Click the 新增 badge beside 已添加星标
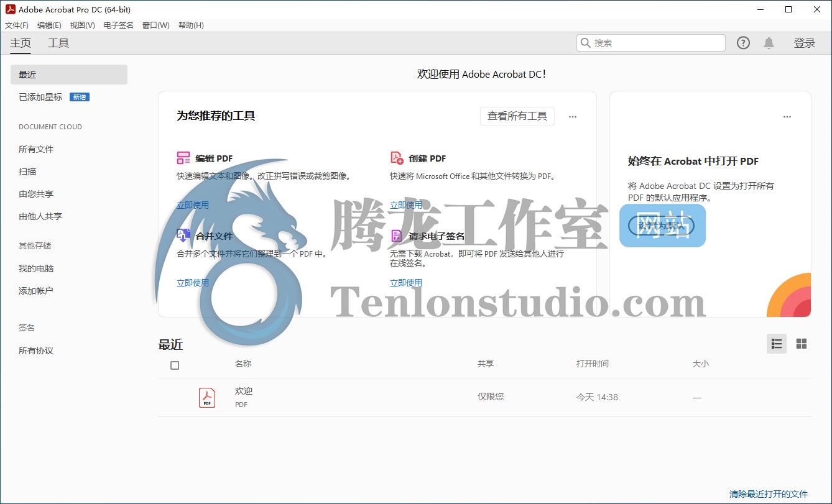This screenshot has height=504, width=832. [x=80, y=97]
